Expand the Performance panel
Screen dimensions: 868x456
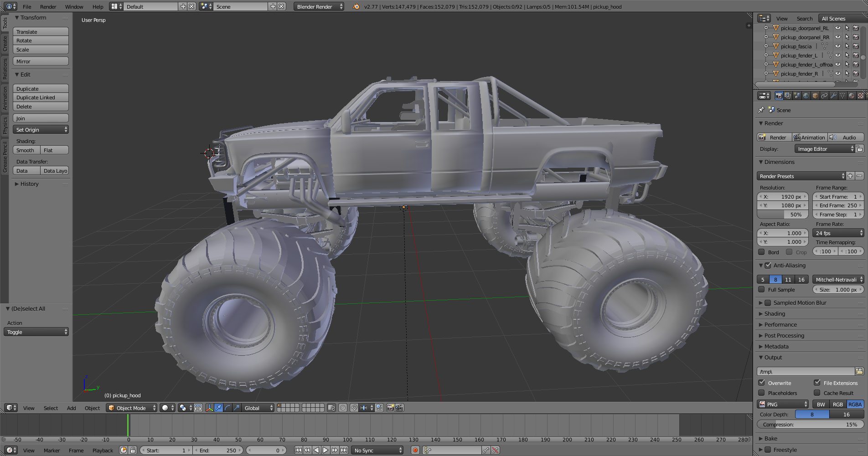780,324
